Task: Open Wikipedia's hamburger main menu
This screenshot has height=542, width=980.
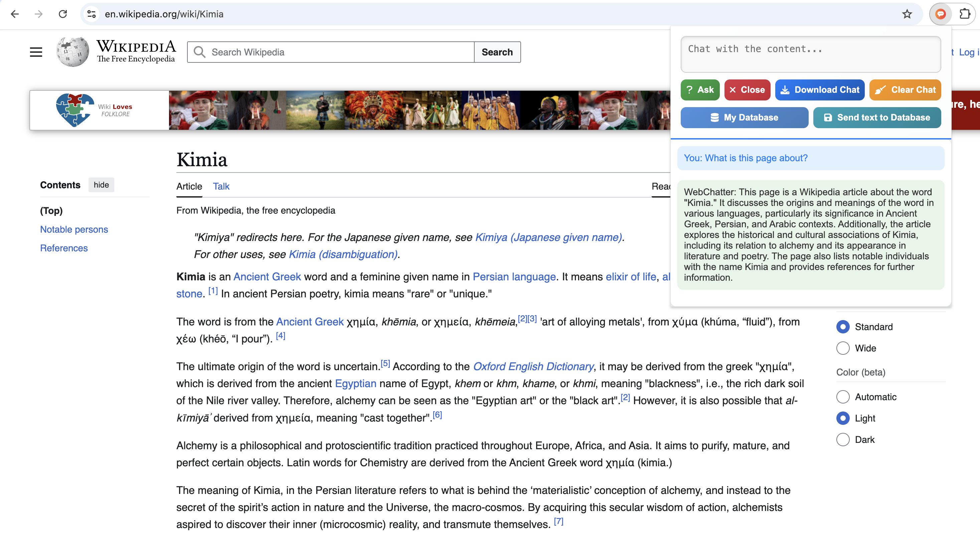Action: pos(36,52)
